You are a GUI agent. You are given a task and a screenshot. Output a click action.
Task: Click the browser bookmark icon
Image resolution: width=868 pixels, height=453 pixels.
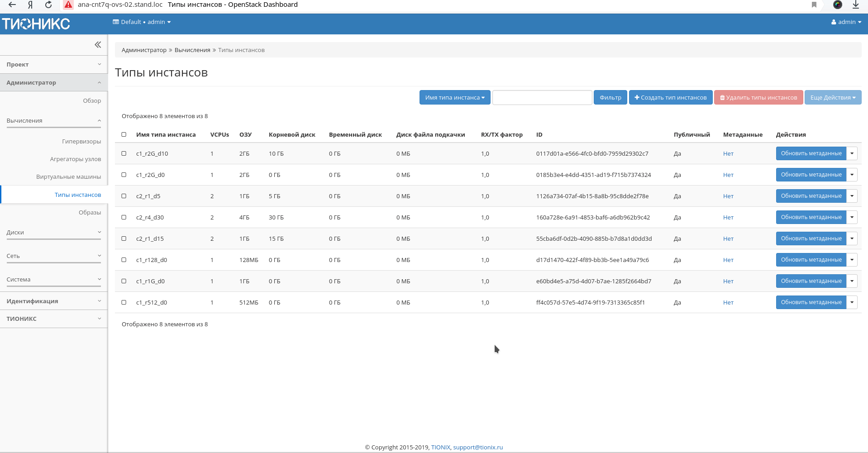(x=814, y=5)
